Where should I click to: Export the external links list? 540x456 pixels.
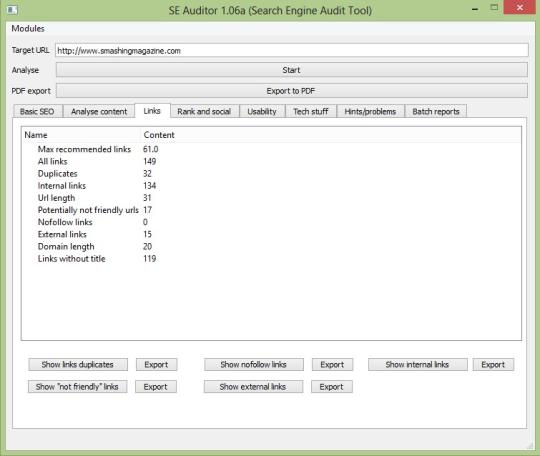332,386
